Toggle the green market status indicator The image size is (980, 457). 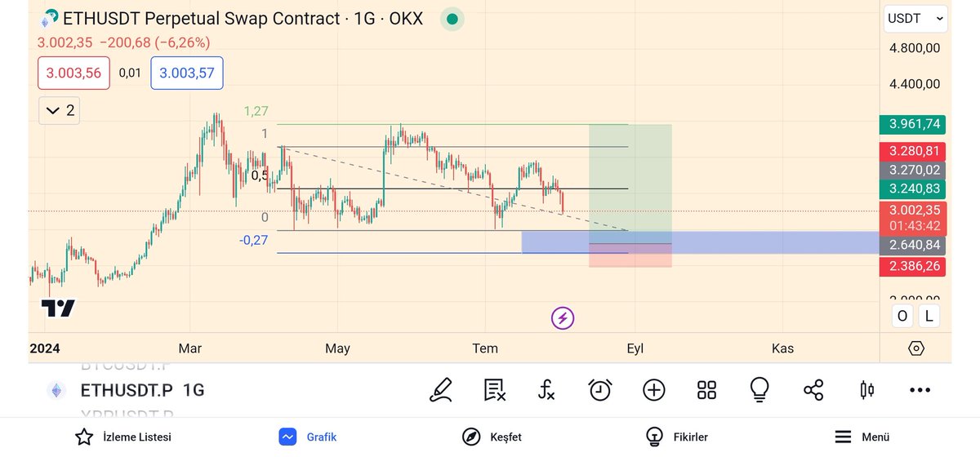(452, 18)
